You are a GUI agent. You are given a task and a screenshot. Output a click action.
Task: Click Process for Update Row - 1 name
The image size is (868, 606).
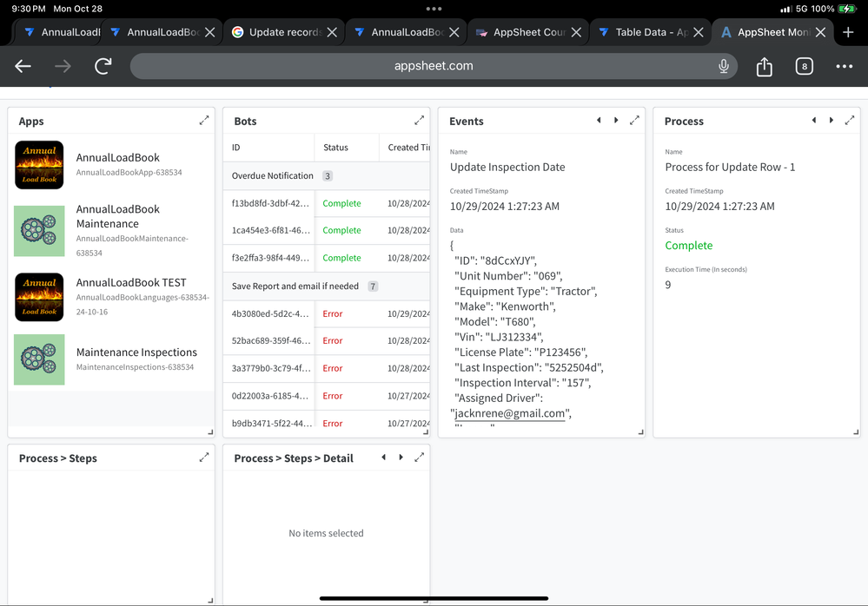click(730, 167)
